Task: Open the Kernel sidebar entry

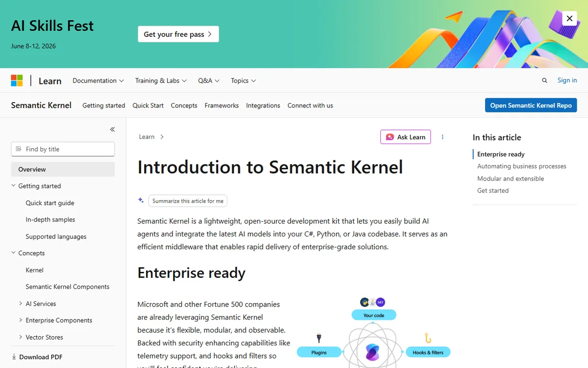Action: (x=34, y=270)
